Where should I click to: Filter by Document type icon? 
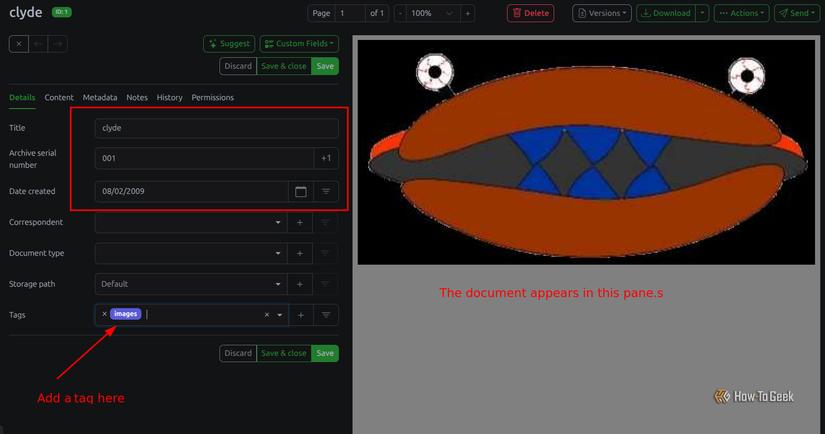pyautogui.click(x=325, y=254)
